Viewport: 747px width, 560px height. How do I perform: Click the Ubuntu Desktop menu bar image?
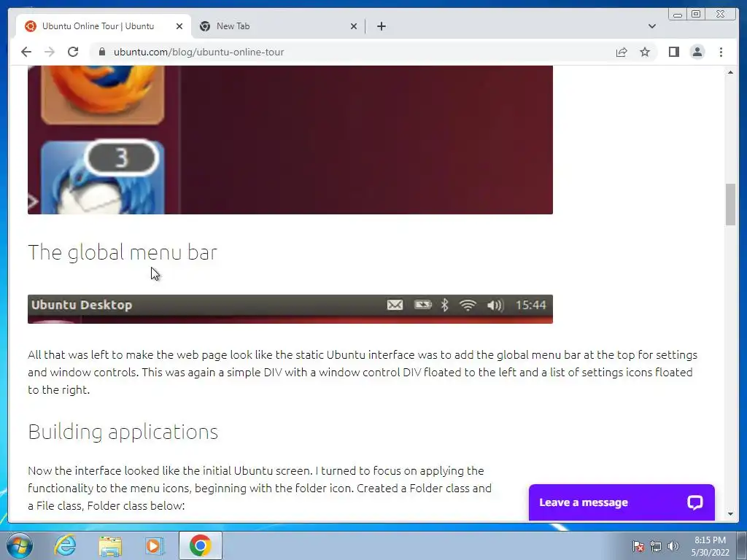290,309
